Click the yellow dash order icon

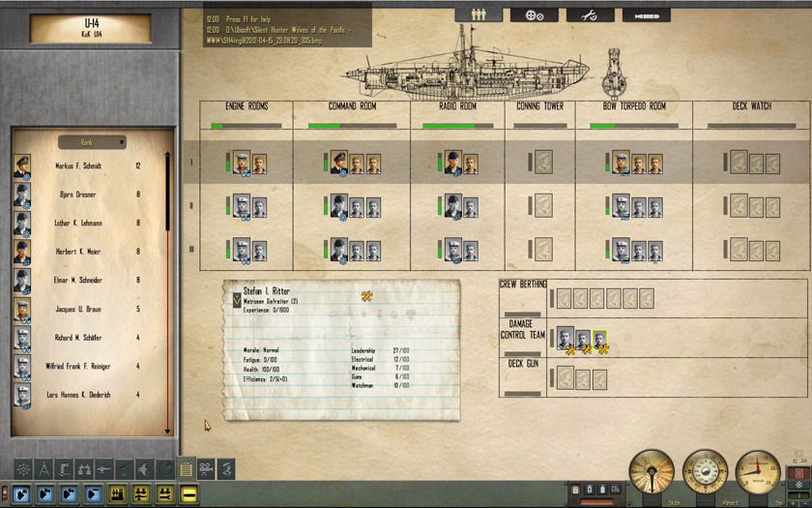[189, 494]
